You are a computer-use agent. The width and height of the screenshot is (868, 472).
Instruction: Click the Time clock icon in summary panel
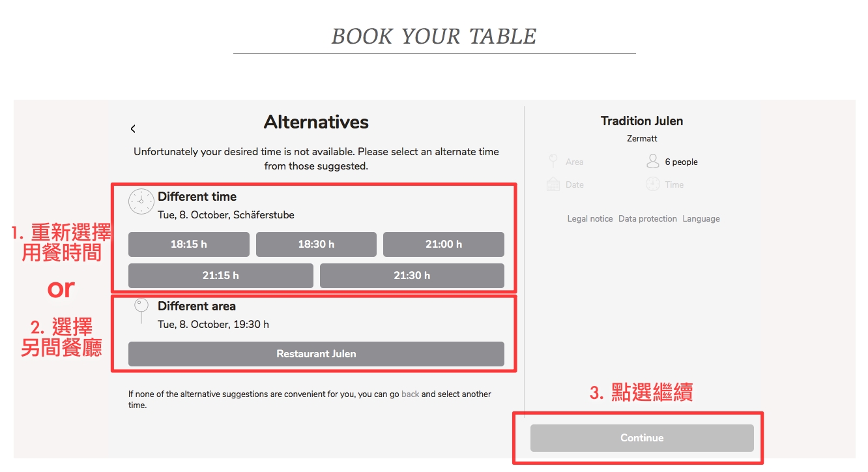pos(652,184)
